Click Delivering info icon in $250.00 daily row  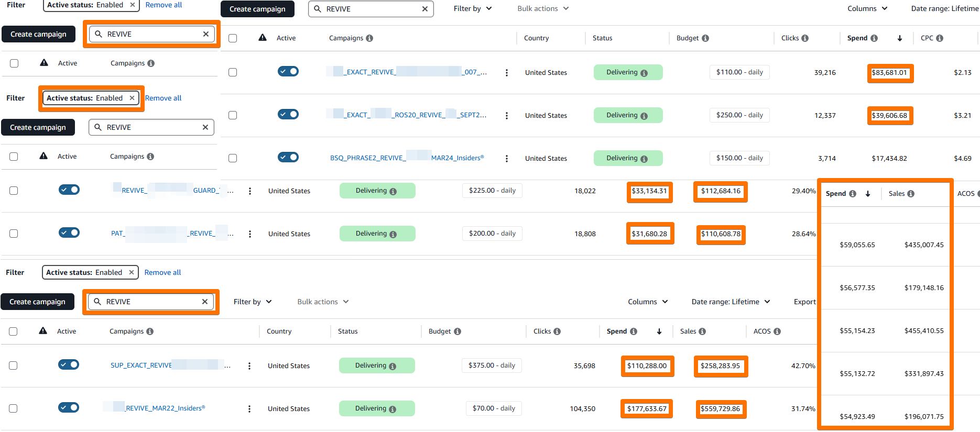(x=644, y=116)
